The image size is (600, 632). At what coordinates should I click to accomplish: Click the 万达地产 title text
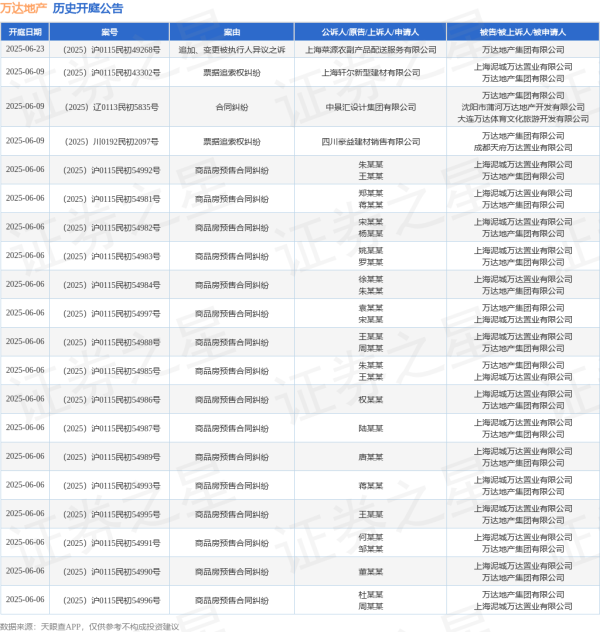[x=23, y=8]
